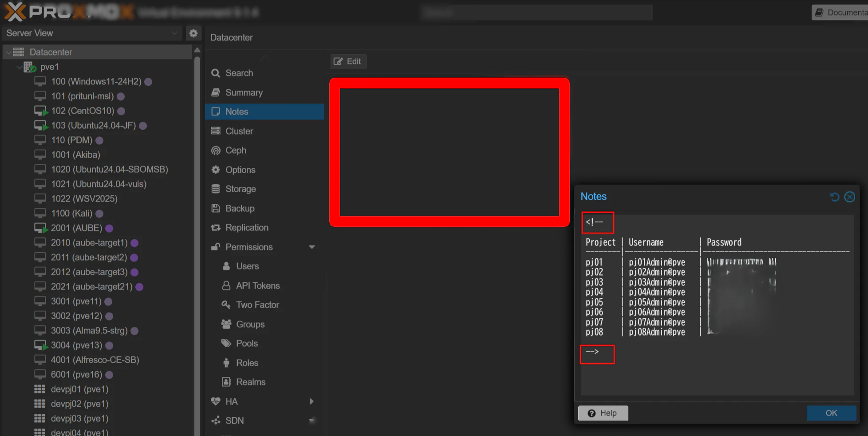868x436 pixels.
Task: Click the running VM icon for 3004 pve13
Action: (41, 345)
